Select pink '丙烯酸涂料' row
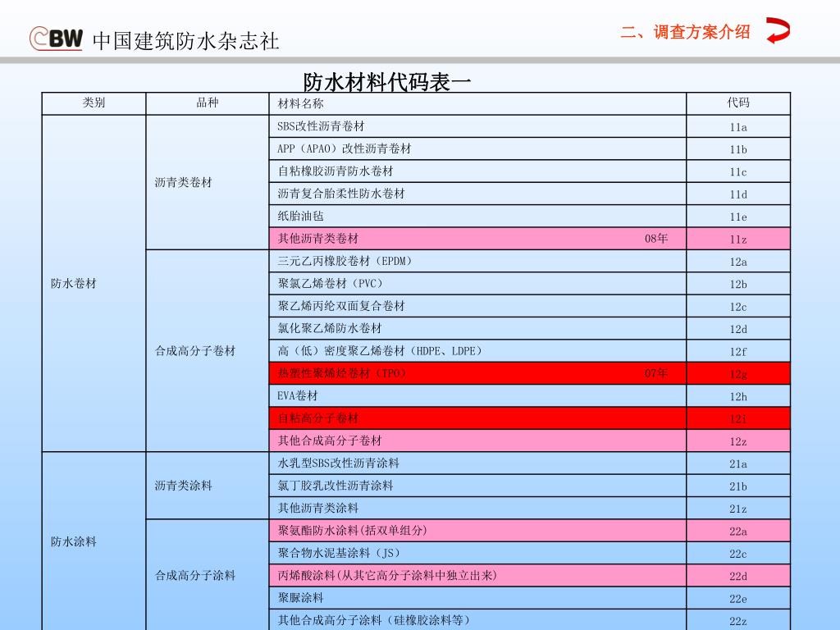The width and height of the screenshot is (840, 630). point(477,575)
